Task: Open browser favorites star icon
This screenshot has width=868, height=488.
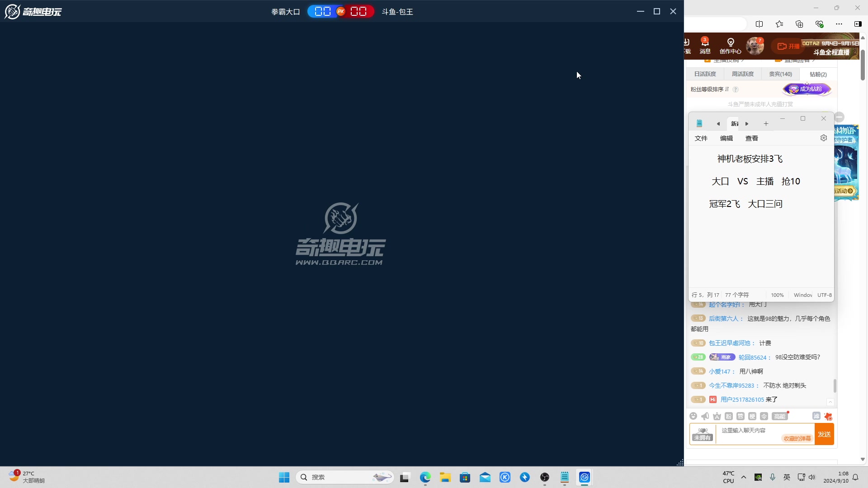Action: coord(779,24)
